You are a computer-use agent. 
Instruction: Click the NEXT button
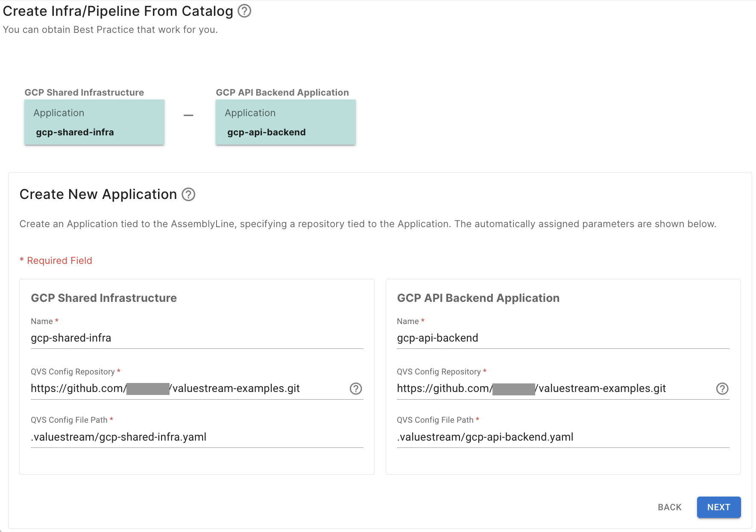click(x=718, y=507)
